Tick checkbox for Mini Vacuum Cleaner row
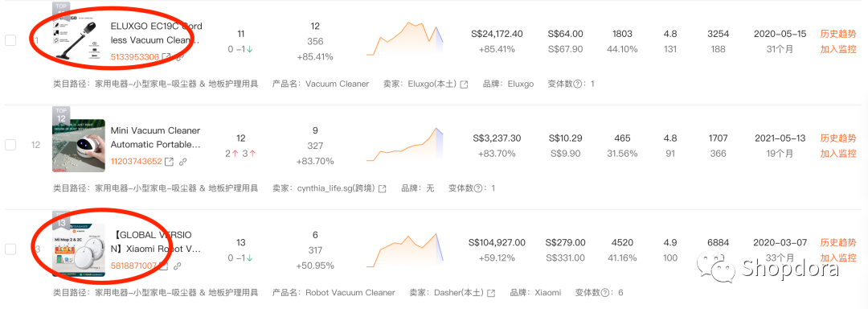 tap(10, 145)
